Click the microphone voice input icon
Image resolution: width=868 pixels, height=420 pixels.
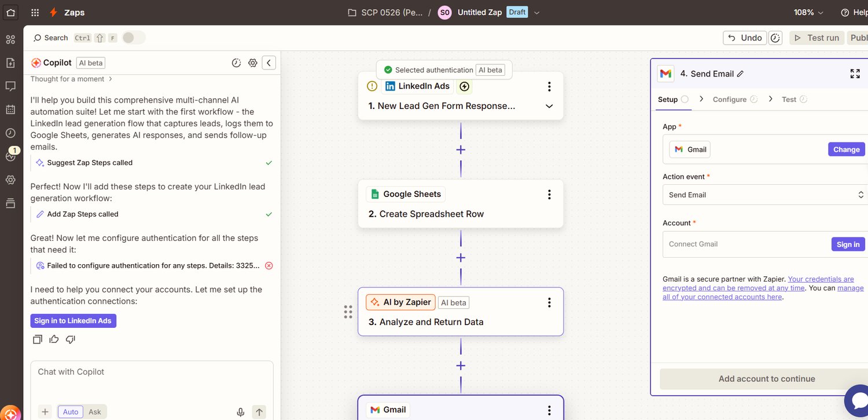240,412
